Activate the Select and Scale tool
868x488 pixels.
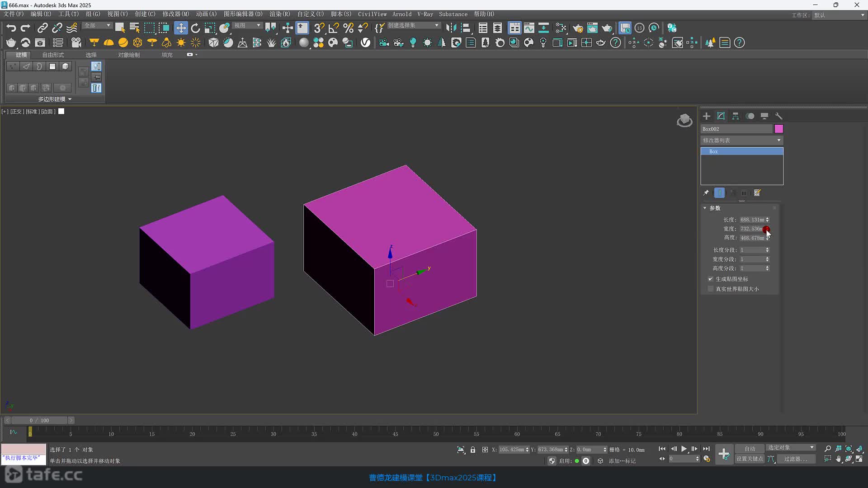coord(210,28)
